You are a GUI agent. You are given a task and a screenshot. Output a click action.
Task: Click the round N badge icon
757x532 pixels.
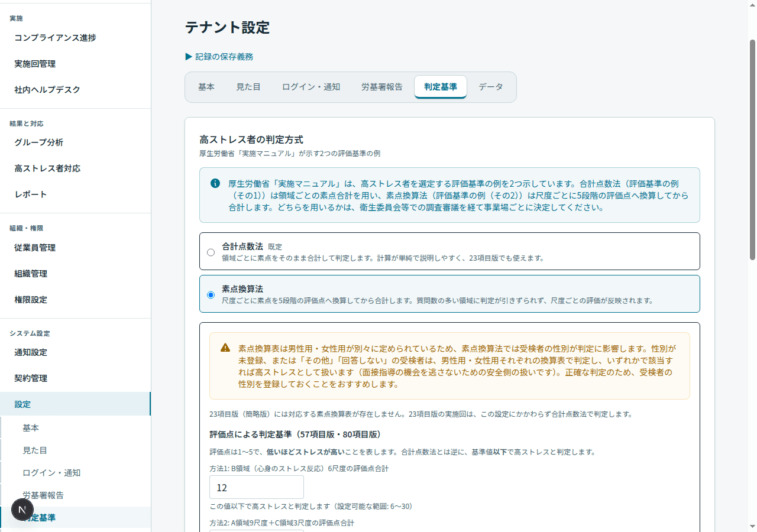coord(22,510)
